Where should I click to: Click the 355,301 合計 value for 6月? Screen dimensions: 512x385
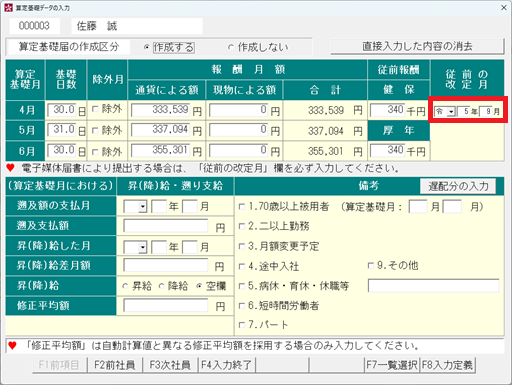(326, 151)
